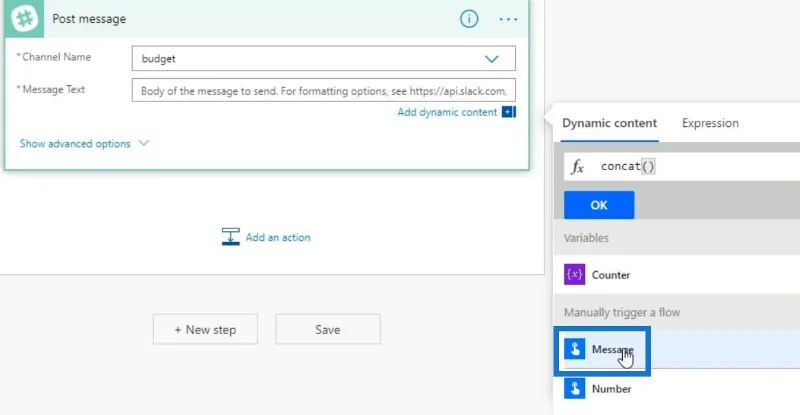800x415 pixels.
Task: Click the blue plus icon beside Add dynamic content
Action: click(x=509, y=112)
